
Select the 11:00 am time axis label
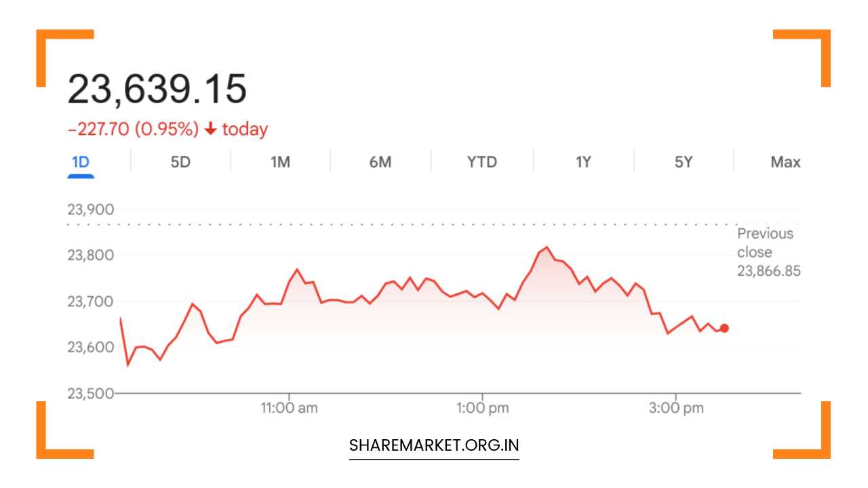(290, 407)
